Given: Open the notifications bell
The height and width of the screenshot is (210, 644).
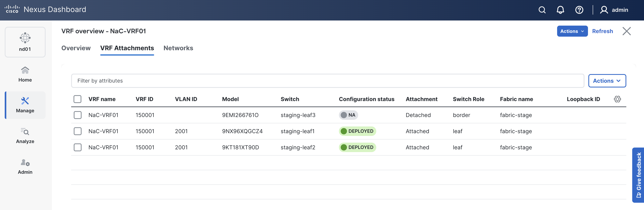Looking at the screenshot, I should tap(560, 10).
